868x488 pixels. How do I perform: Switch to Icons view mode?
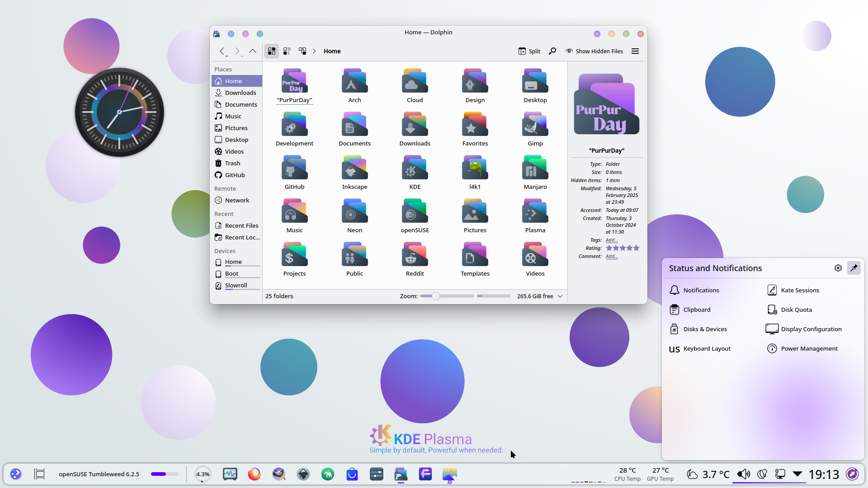tap(272, 51)
